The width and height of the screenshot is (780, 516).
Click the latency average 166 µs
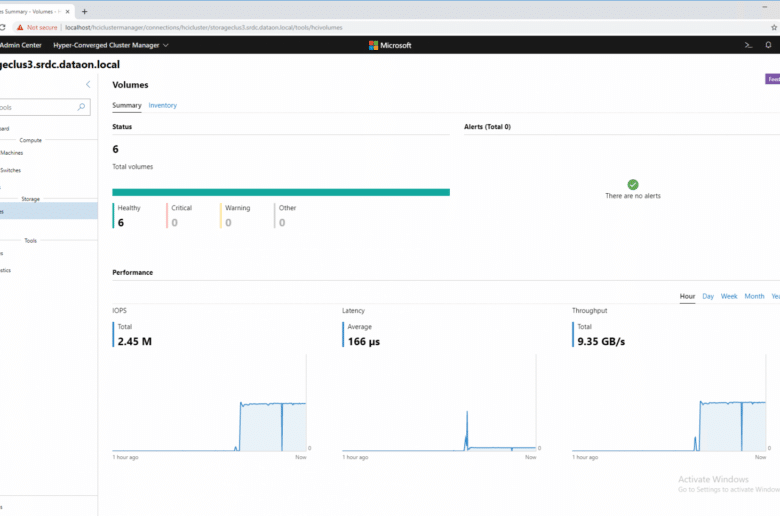click(x=364, y=341)
